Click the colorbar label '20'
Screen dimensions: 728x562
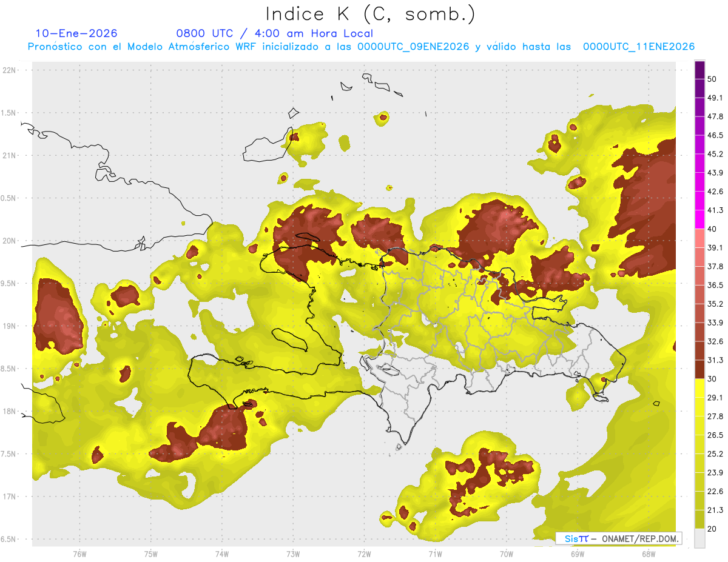click(713, 529)
